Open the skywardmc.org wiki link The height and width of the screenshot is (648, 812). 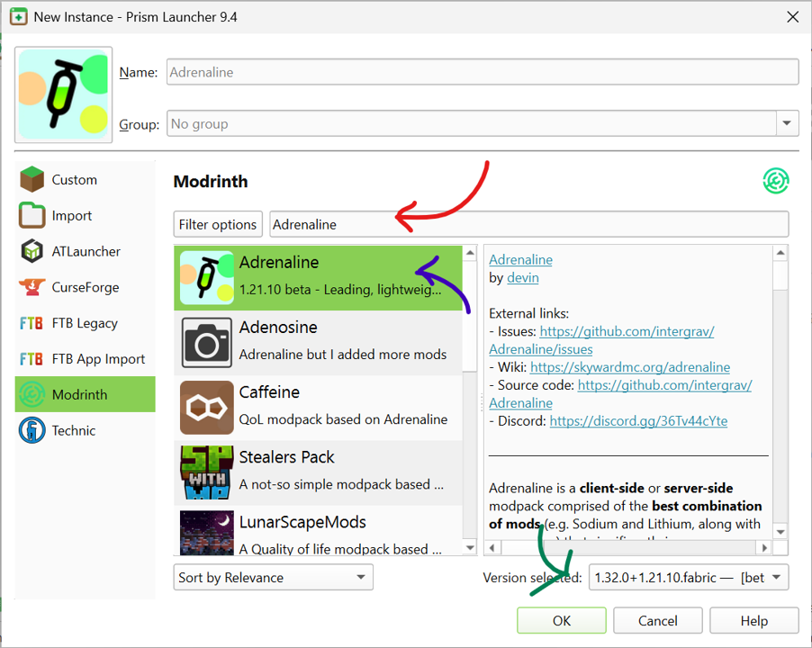pos(630,367)
